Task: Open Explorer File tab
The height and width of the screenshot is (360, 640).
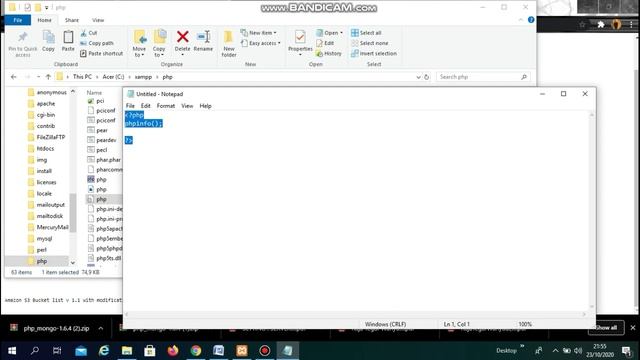Action: [18, 20]
